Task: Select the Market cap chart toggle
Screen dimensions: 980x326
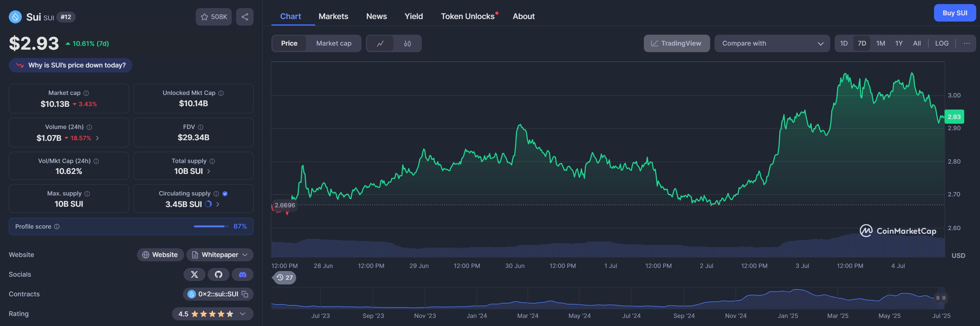Action: coord(334,43)
